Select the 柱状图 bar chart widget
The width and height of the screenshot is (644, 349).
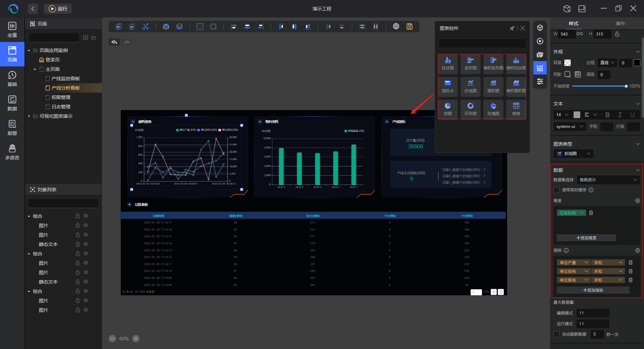pyautogui.click(x=447, y=63)
